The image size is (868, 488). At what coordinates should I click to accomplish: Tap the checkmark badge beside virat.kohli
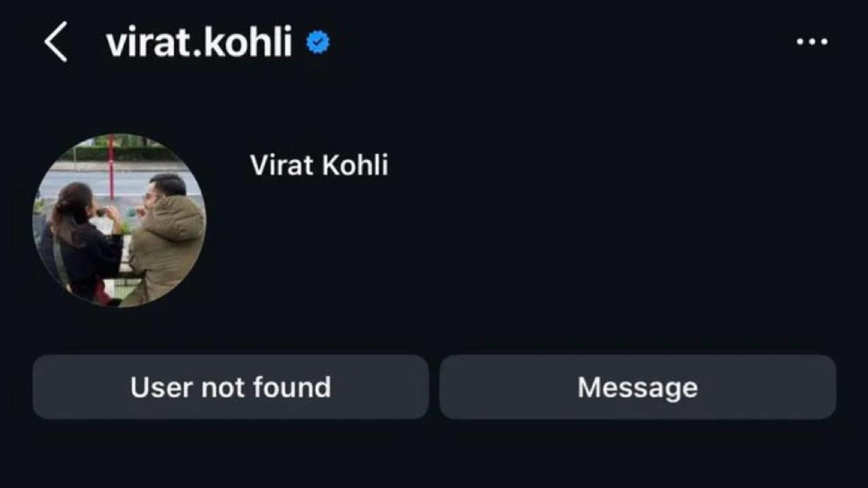click(317, 43)
